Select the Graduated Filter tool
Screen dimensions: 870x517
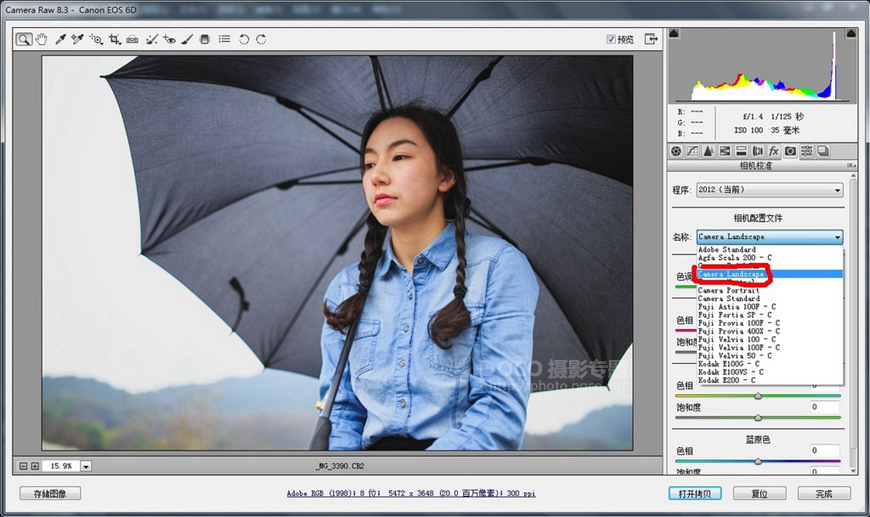205,39
